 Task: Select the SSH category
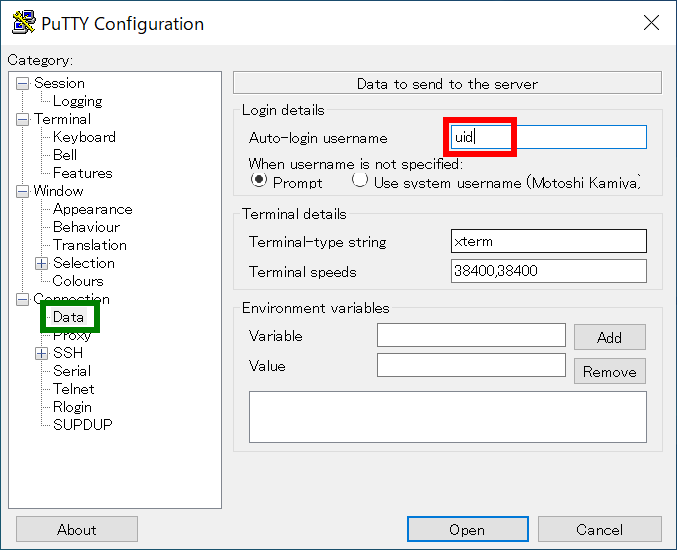click(68, 353)
